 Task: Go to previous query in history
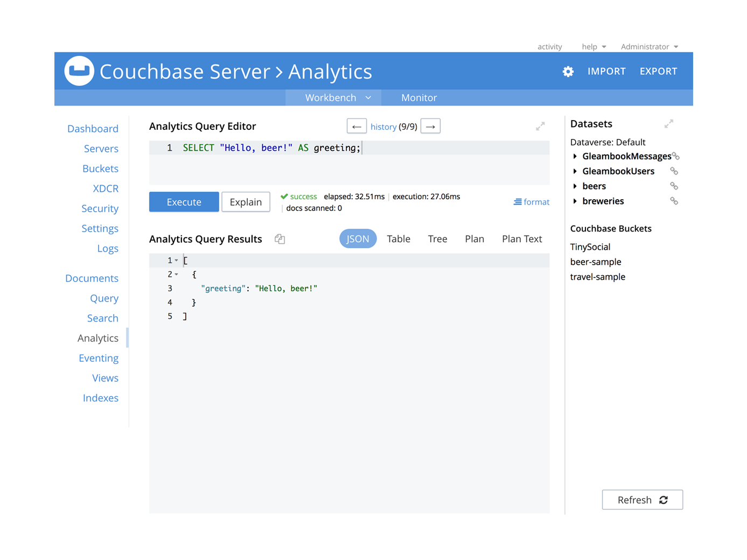click(x=357, y=127)
